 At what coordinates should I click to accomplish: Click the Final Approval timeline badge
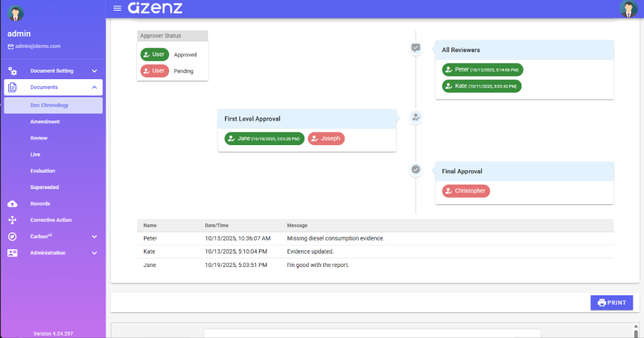(x=415, y=169)
